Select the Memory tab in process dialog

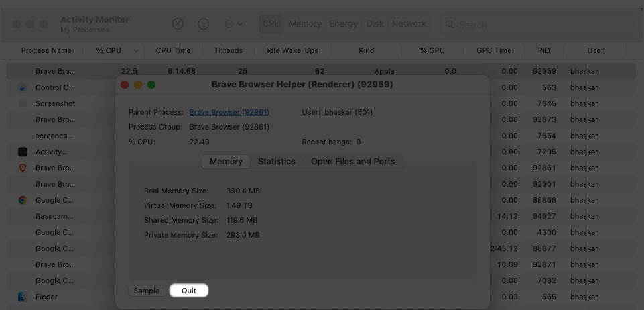tap(226, 162)
